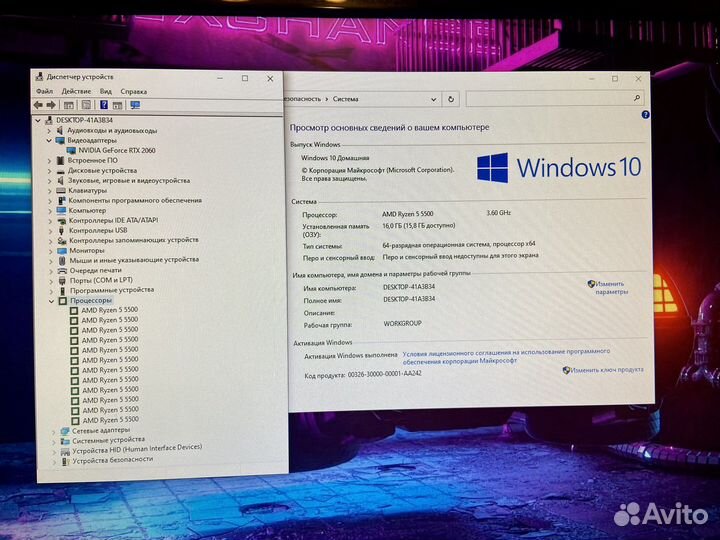Open the Условия лицензионного соглашения link
Screen dimensions: 720x540
[506, 356]
